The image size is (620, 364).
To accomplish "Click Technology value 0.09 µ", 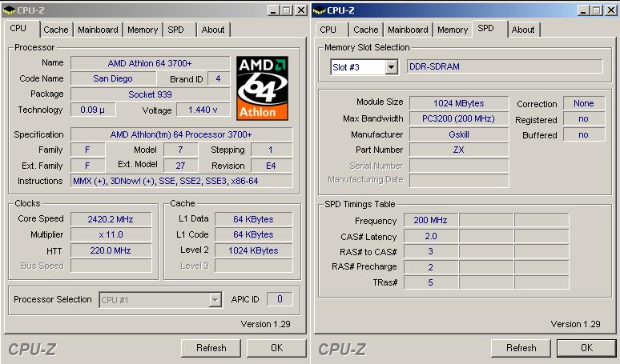I will coord(93,110).
